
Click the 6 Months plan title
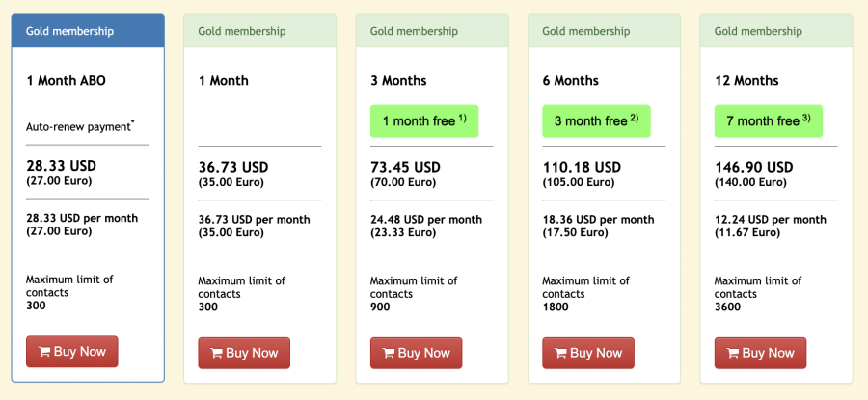click(570, 81)
